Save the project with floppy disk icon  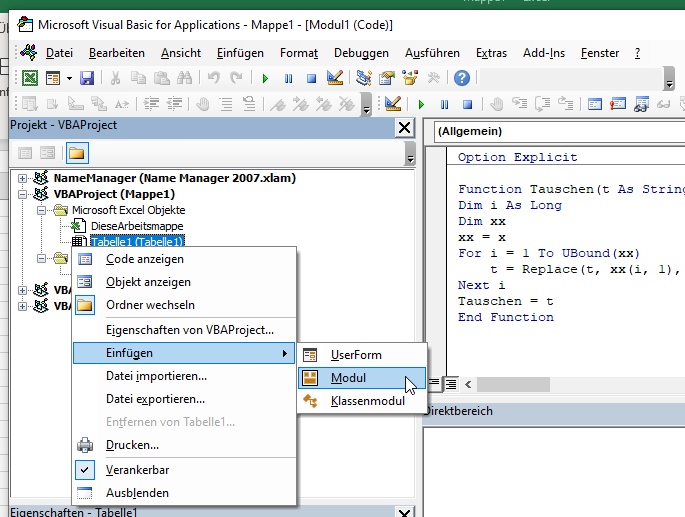pos(87,79)
